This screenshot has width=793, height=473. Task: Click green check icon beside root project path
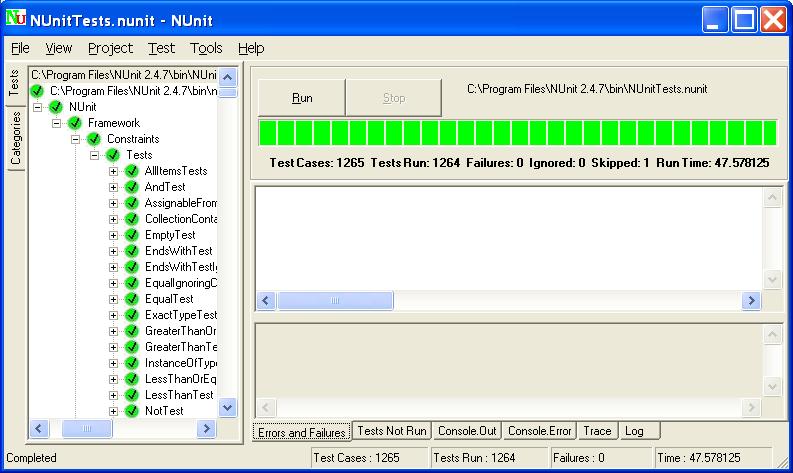coord(37,91)
